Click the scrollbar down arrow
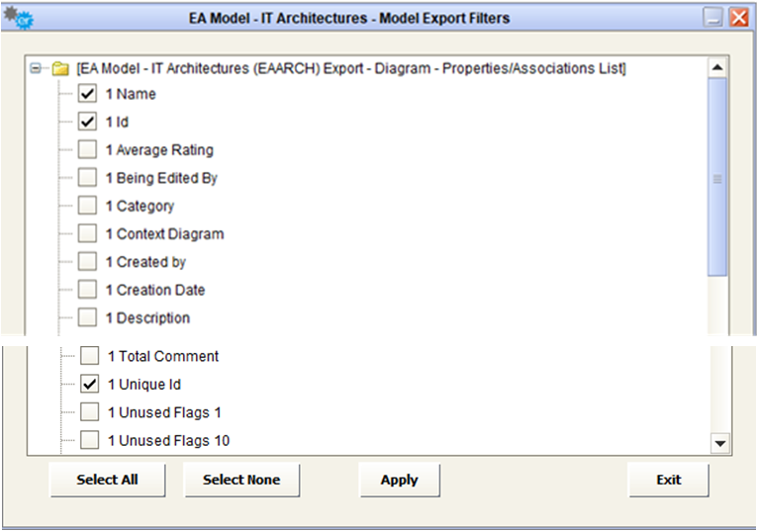This screenshot has height=532, width=757. pos(719,444)
